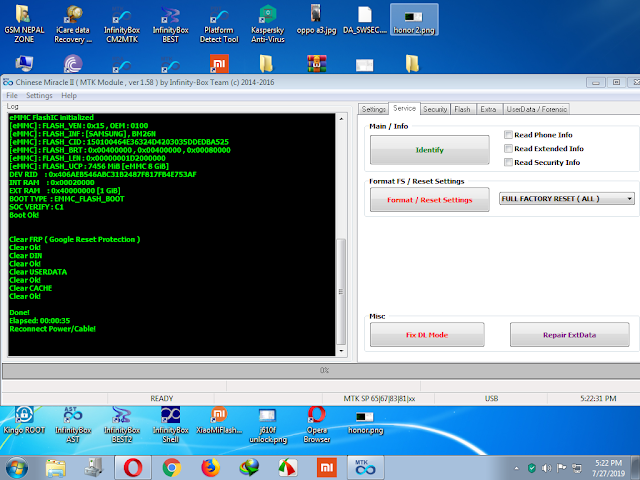This screenshot has height=480, width=640.
Task: Open InfinityBox BEST desktop shortcut
Action: tap(170, 24)
